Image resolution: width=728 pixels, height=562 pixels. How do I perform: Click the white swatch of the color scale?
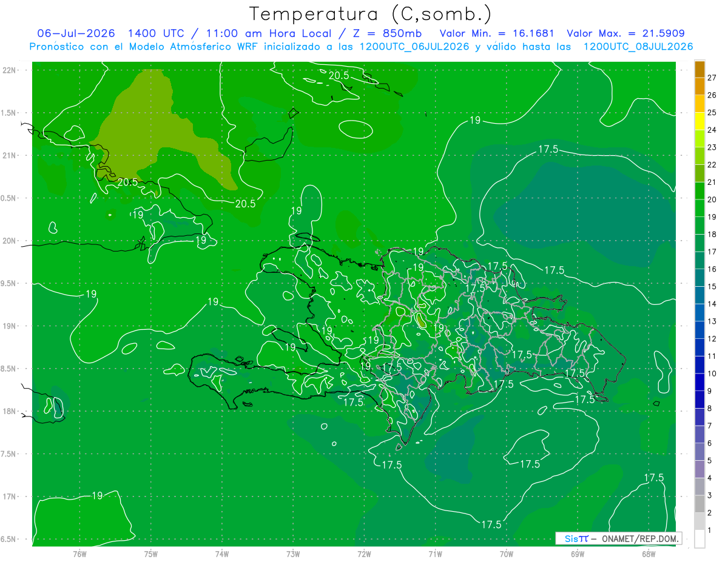[x=699, y=539]
